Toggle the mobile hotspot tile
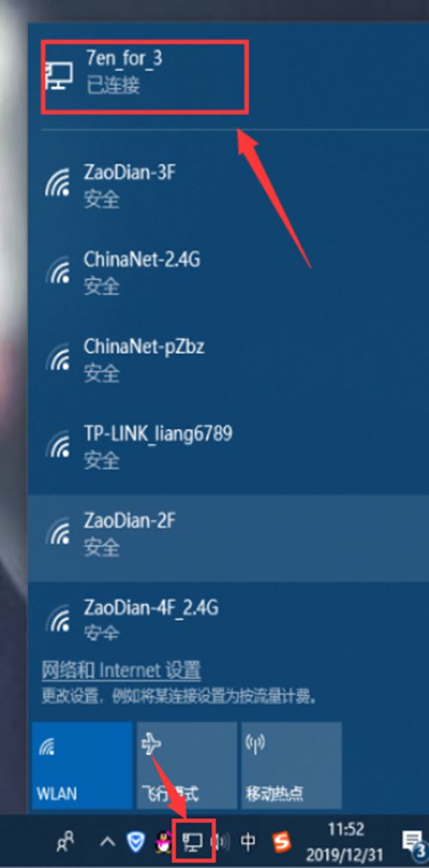 (291, 765)
